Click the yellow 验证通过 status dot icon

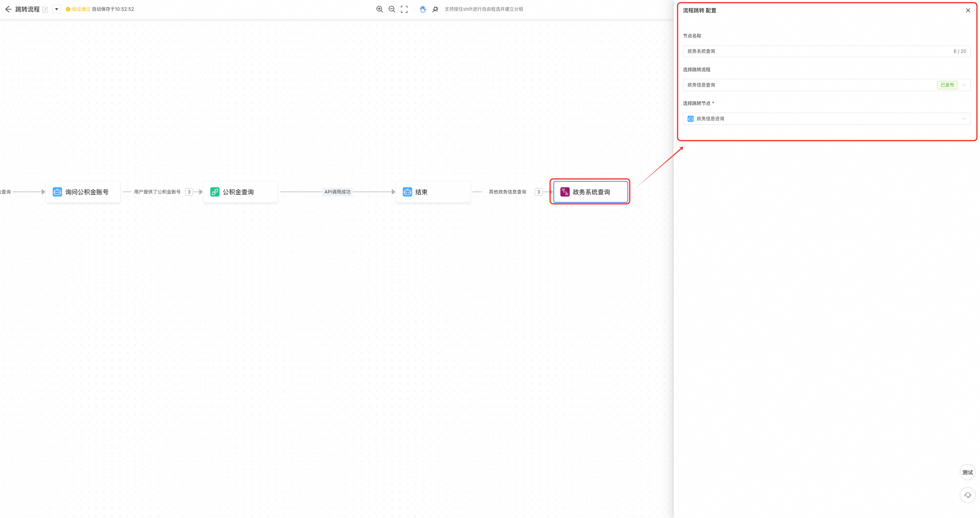(x=68, y=9)
